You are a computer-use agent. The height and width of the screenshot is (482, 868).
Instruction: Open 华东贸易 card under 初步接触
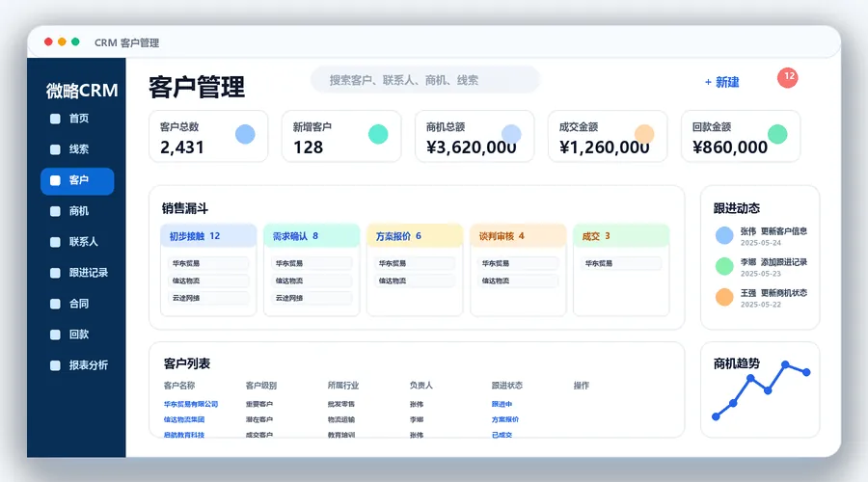click(x=208, y=263)
